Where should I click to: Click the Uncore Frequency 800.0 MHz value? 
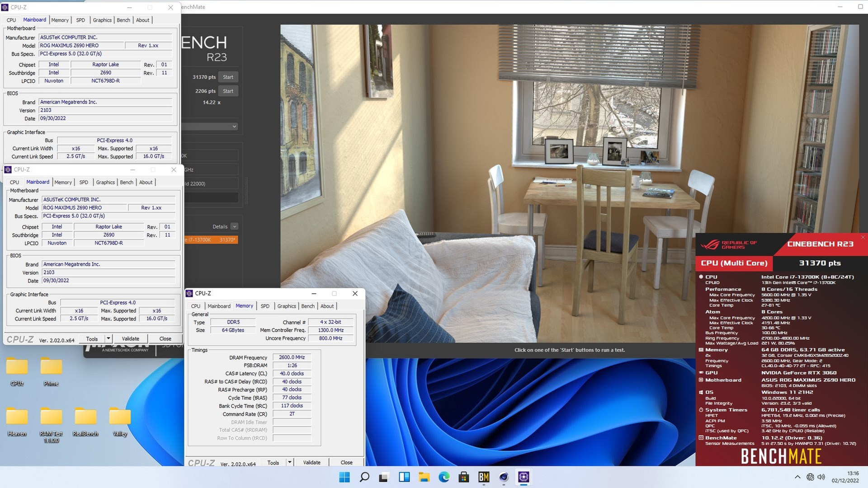tap(330, 338)
